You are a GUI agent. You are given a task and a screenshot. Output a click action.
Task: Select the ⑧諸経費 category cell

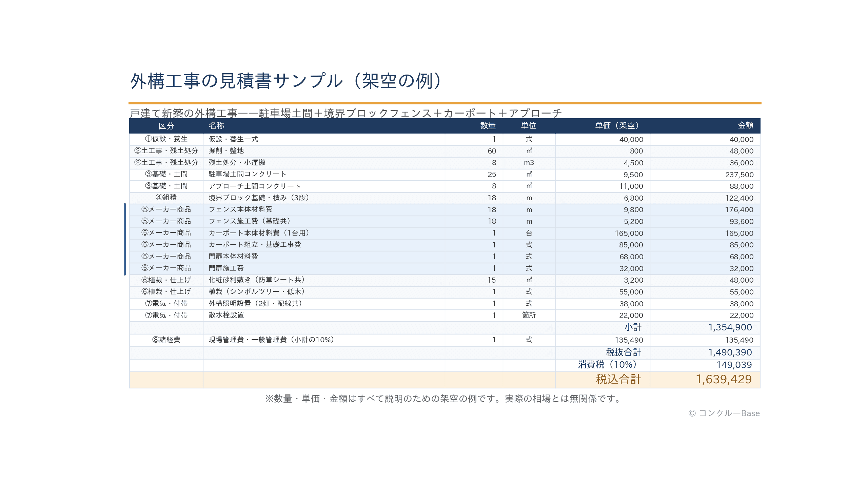(166, 340)
